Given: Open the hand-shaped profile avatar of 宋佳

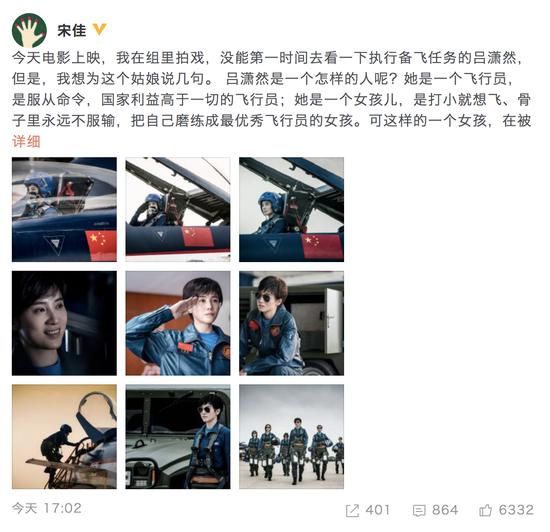Looking at the screenshot, I should point(29,31).
